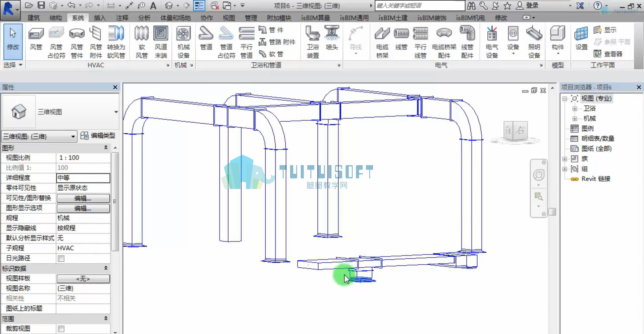Open the 三维视图 type selector dropdown
Viewport: 644px width, 334px height.
(60, 112)
